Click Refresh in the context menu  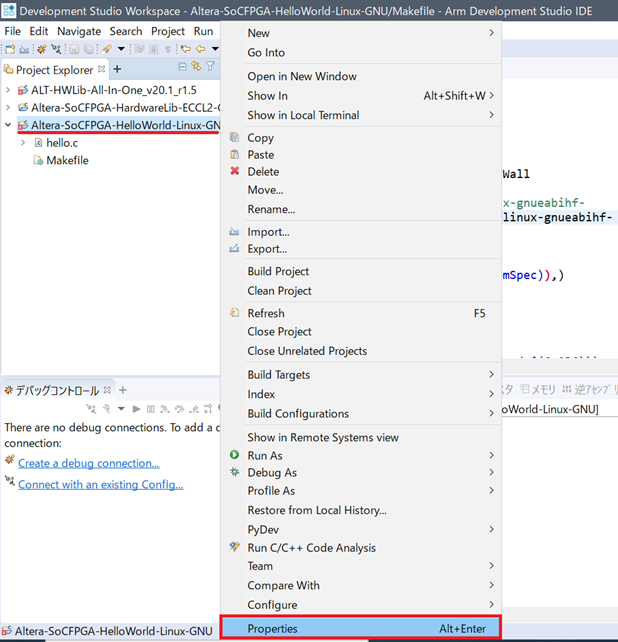[x=360, y=313]
